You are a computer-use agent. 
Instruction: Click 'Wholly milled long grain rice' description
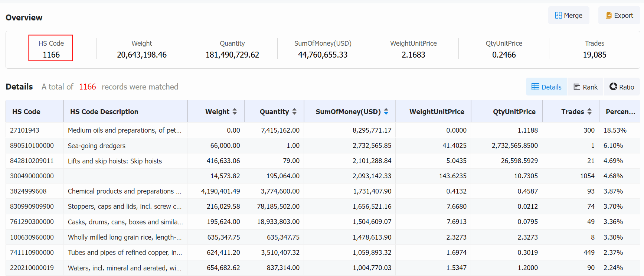click(125, 237)
